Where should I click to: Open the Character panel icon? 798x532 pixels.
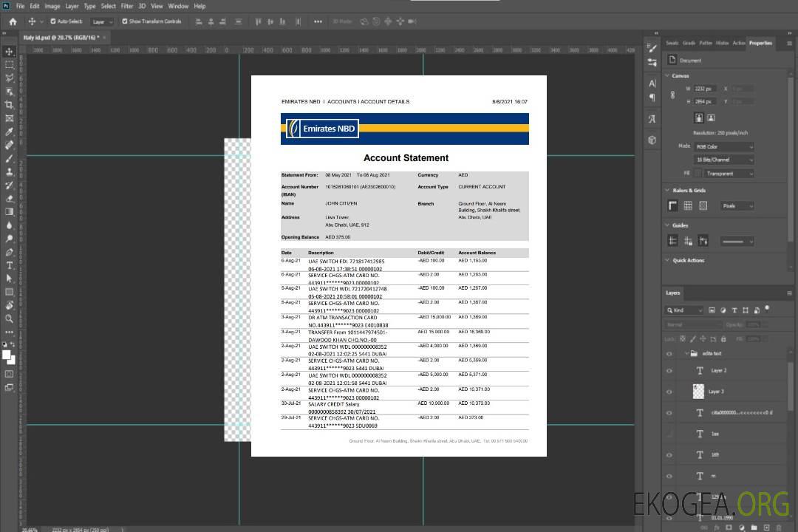point(652,83)
